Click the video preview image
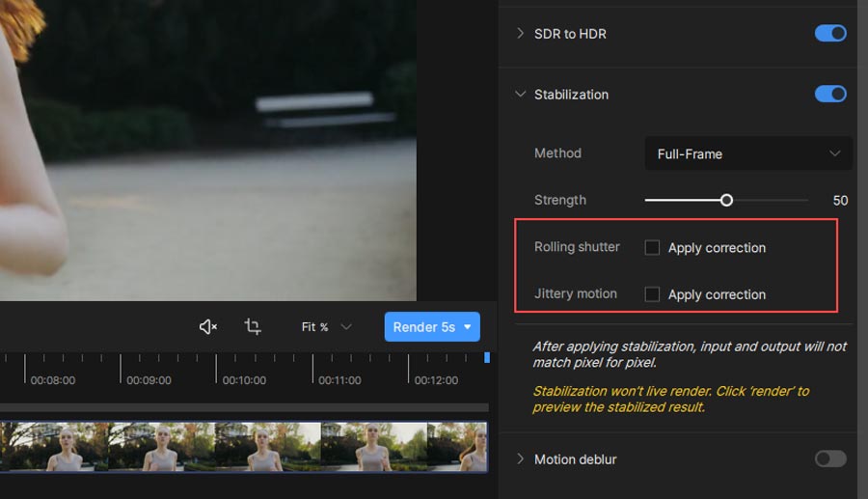The height and width of the screenshot is (499, 868). [x=208, y=151]
